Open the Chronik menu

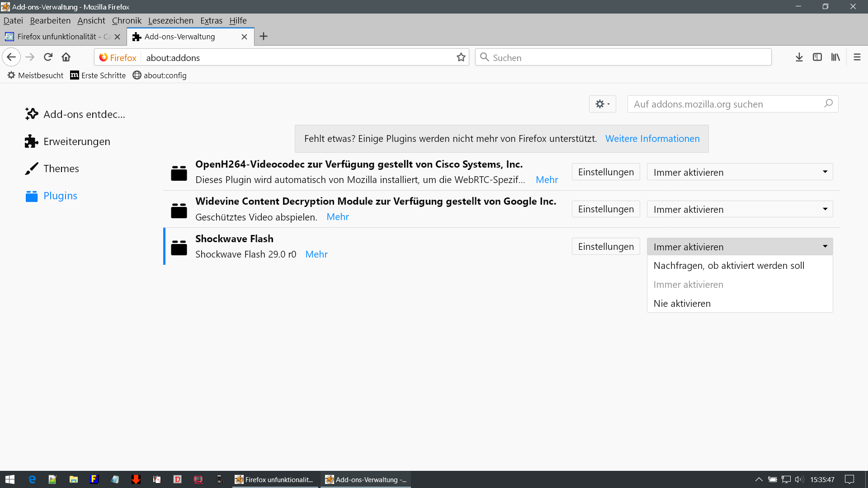[127, 21]
